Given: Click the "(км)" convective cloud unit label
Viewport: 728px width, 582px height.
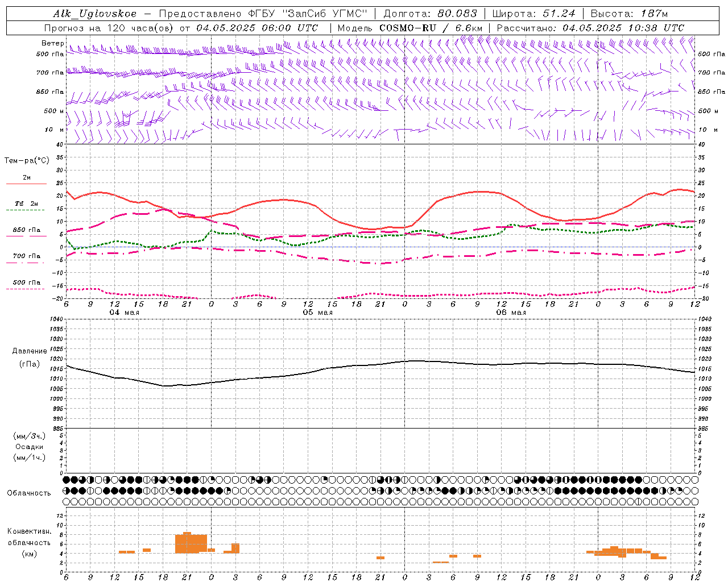Looking at the screenshot, I should pos(30,553).
